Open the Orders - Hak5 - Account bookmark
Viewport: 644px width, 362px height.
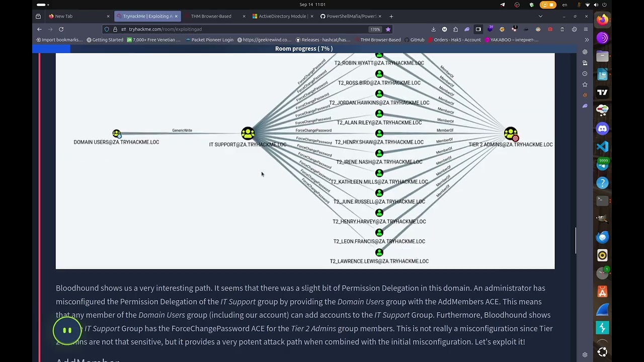[454, 40]
